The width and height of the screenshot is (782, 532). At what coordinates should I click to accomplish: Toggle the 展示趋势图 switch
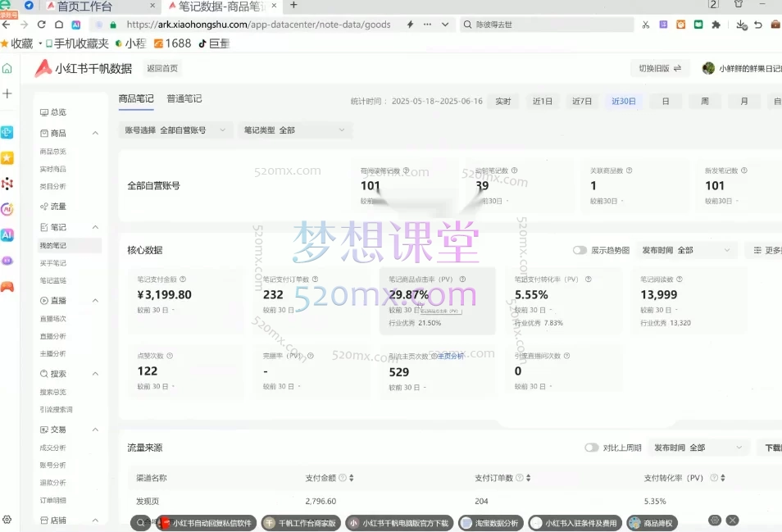(580, 250)
